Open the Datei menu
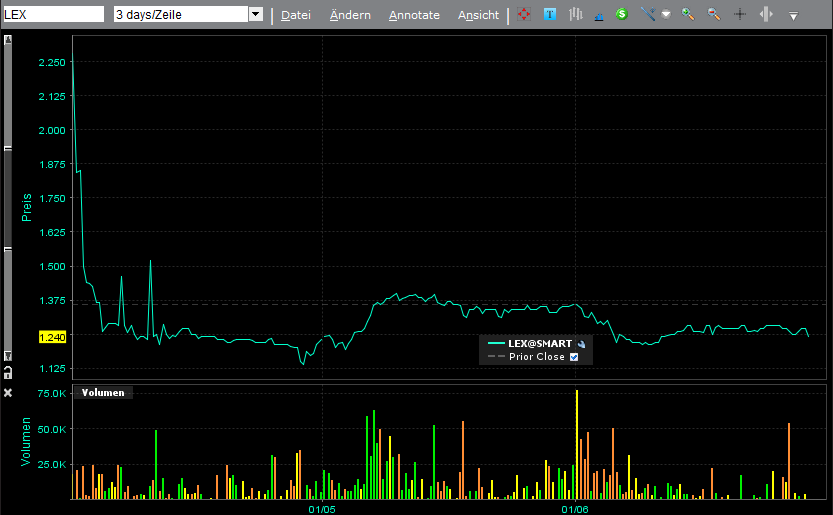Viewport: 833px width, 515px height. (296, 15)
